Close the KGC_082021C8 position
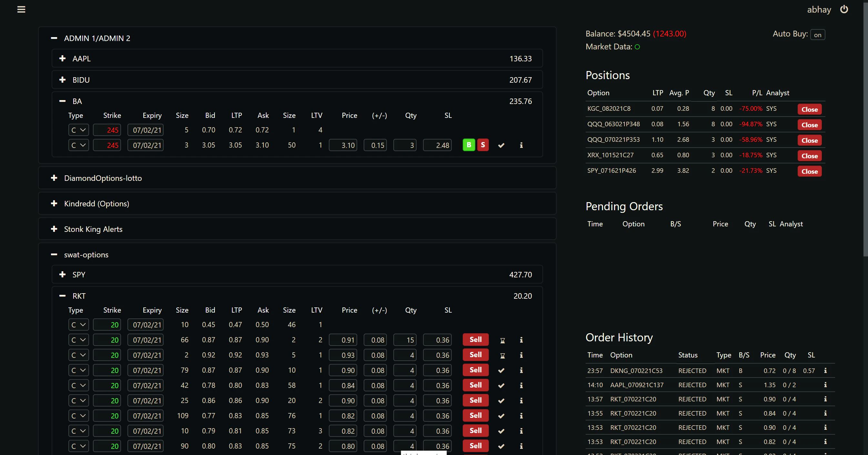The height and width of the screenshot is (455, 868). 809,109
